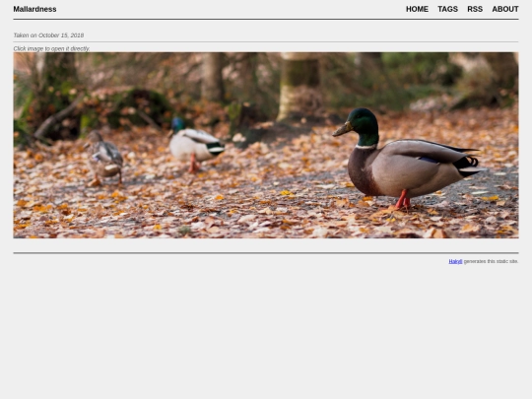Select the 'Click image to open it directly' text
Image resolution: width=532 pixels, height=399 pixels.
click(51, 48)
